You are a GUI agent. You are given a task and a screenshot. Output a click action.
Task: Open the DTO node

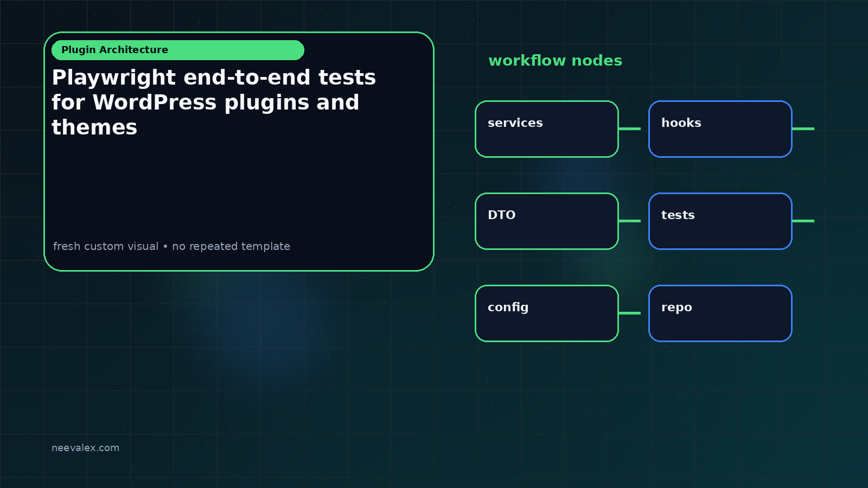click(547, 221)
